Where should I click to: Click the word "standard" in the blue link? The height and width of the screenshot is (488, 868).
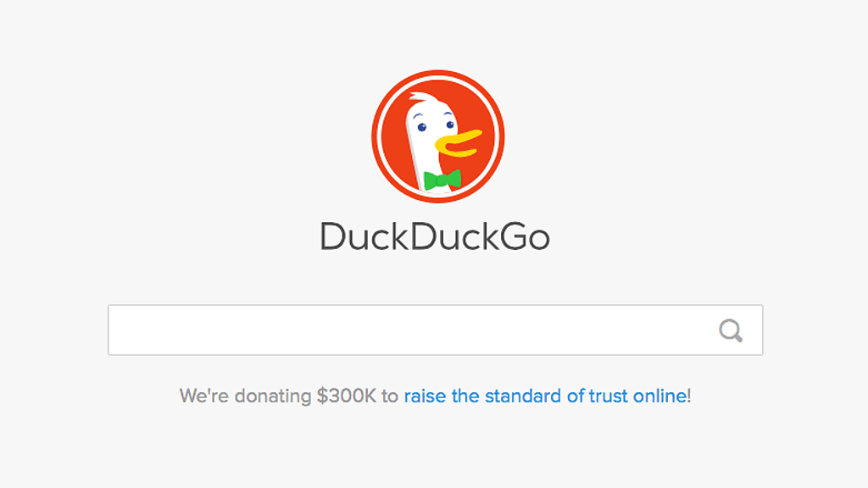click(523, 396)
